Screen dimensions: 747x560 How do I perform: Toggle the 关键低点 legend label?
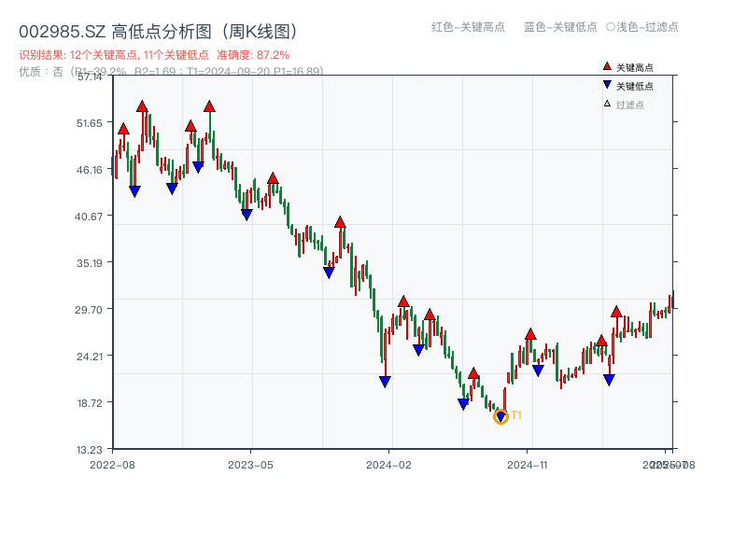tap(635, 86)
